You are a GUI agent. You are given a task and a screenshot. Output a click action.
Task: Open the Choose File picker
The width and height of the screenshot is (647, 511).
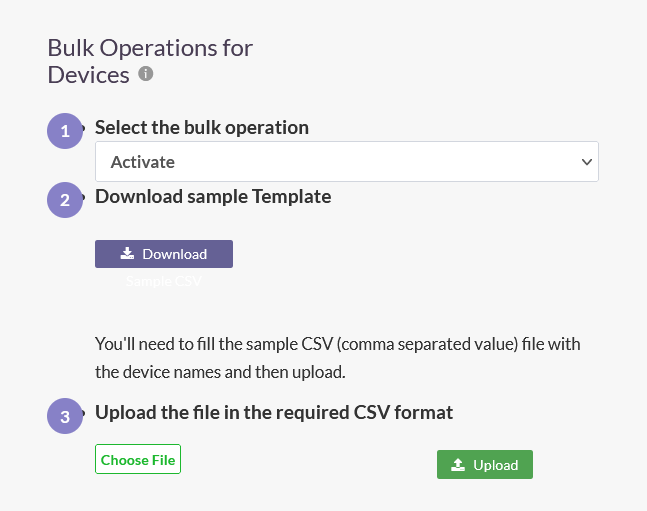coord(138,459)
